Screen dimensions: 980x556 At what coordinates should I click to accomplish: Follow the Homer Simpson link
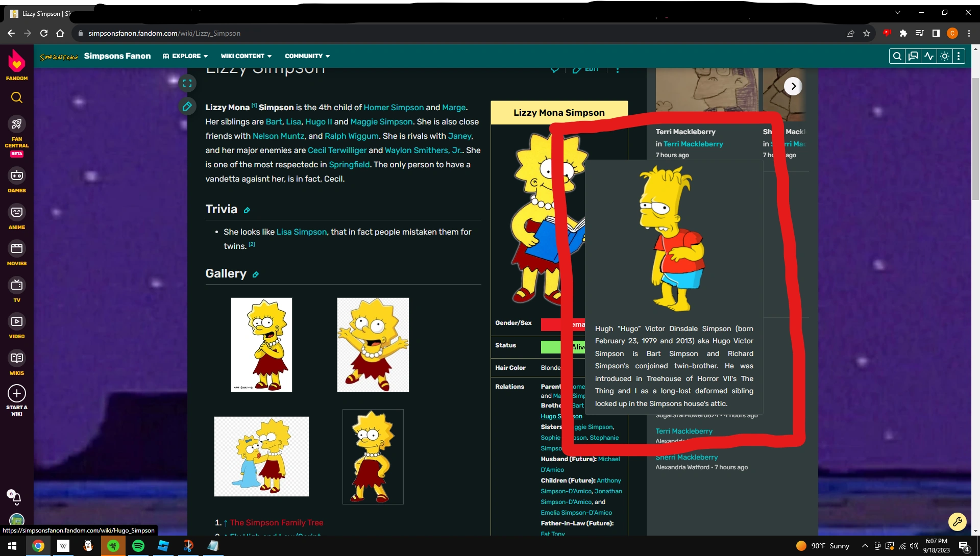pyautogui.click(x=394, y=108)
